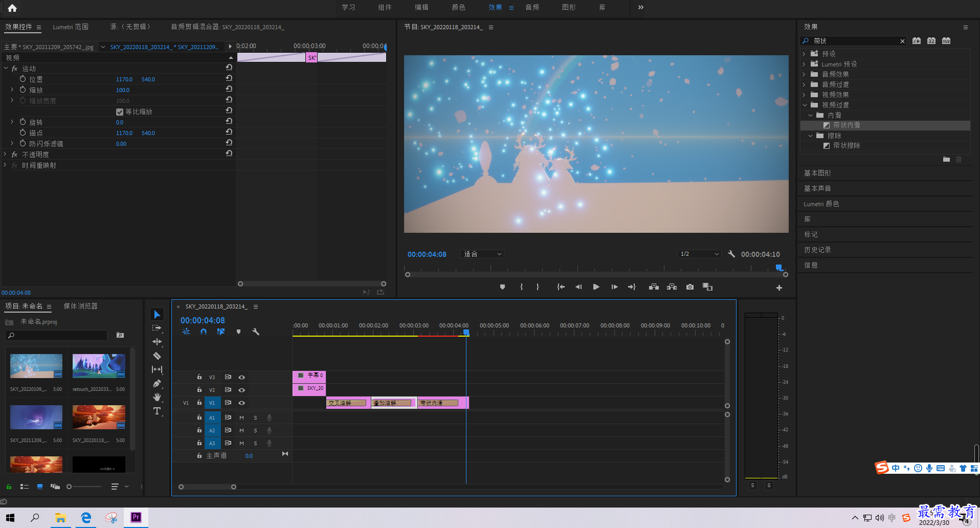Toggle linked selection in timeline

click(x=221, y=332)
